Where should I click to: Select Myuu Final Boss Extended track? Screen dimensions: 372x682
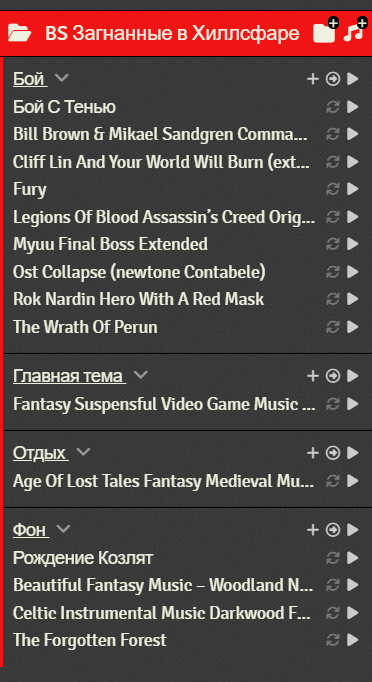click(111, 244)
